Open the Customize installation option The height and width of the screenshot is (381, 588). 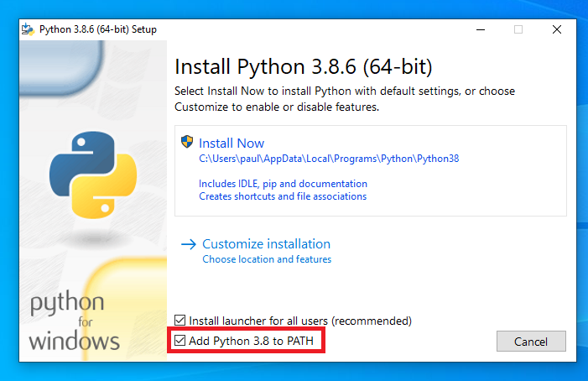point(266,244)
